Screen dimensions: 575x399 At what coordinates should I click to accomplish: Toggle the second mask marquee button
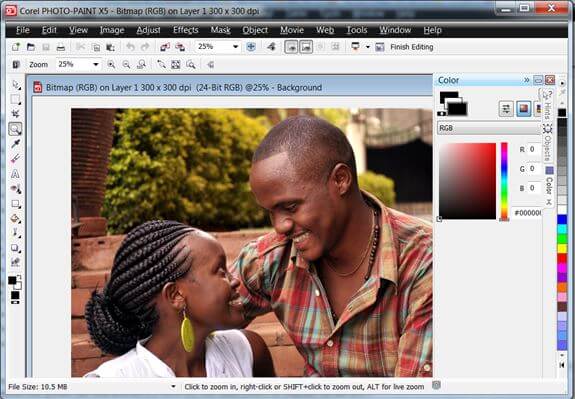click(x=306, y=47)
